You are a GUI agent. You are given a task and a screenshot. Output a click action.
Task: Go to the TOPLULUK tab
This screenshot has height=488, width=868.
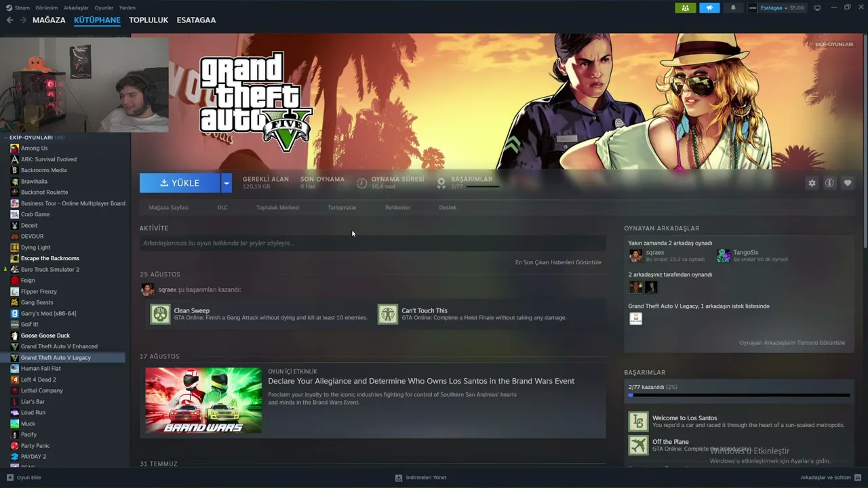tap(149, 20)
